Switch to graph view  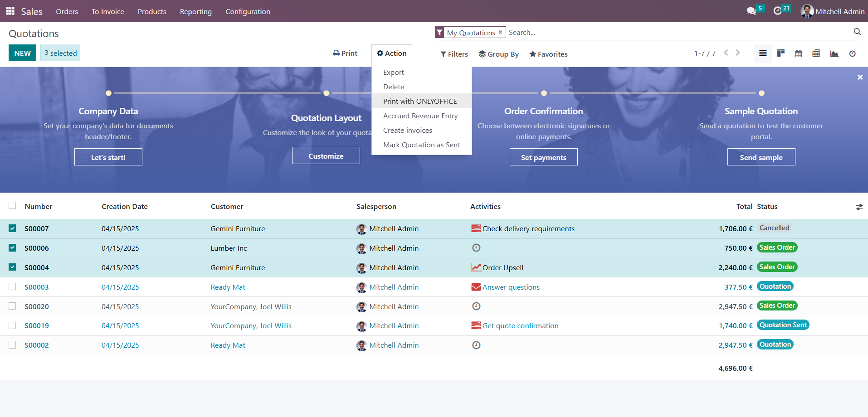click(834, 53)
